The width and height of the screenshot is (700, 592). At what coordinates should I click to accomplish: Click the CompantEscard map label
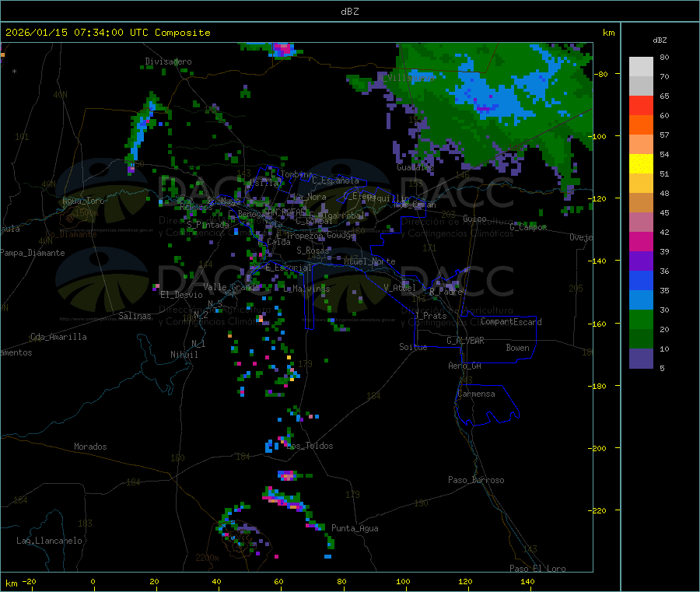511,322
